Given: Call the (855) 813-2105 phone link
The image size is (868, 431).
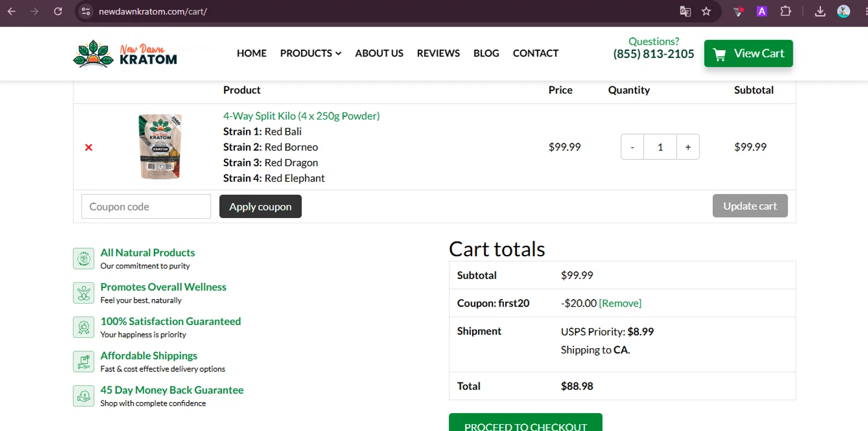Looking at the screenshot, I should pos(654,54).
